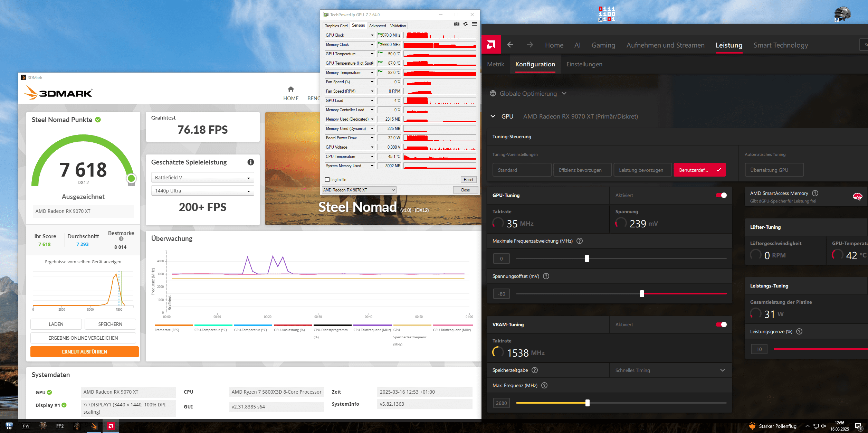Click the red brain SmartAccess icon
This screenshot has height=433, width=868.
[x=857, y=197]
